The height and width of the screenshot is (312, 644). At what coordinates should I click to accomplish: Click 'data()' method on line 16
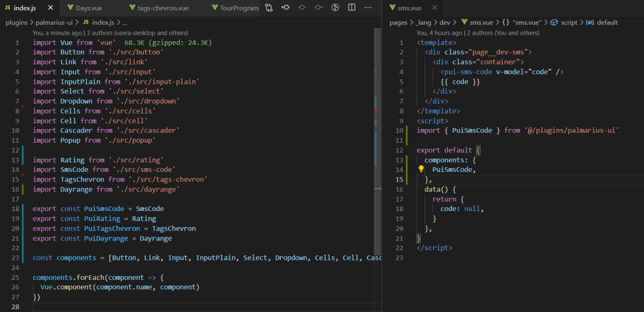tap(437, 189)
